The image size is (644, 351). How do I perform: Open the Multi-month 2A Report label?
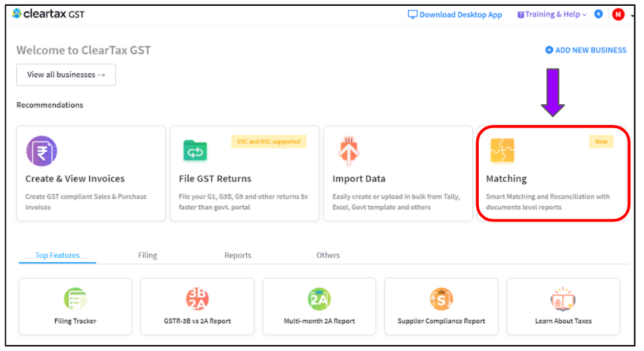319,321
